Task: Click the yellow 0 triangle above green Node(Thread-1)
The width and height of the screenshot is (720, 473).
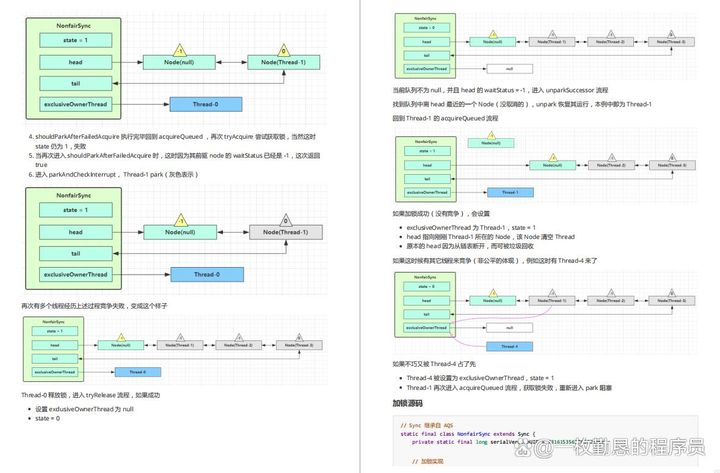Action: click(283, 50)
